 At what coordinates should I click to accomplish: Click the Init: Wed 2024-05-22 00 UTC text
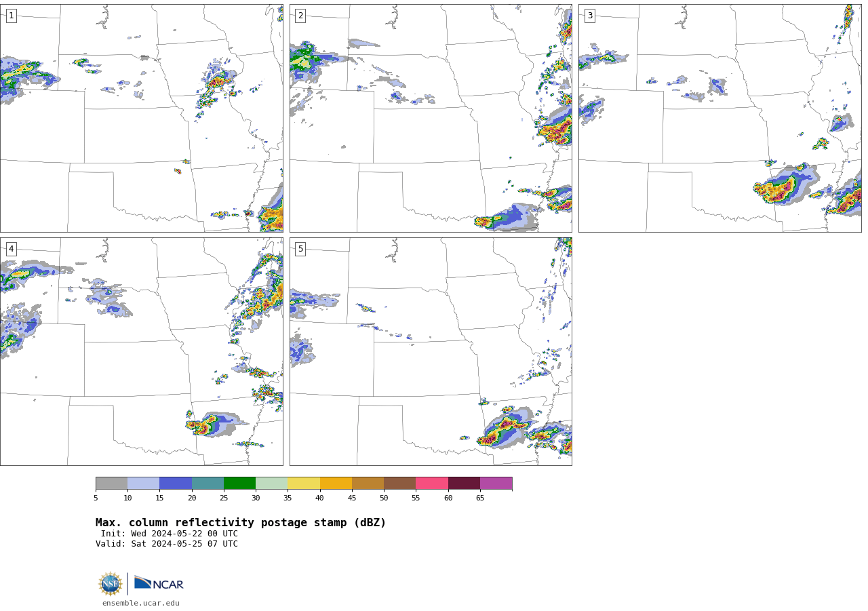coord(170,534)
